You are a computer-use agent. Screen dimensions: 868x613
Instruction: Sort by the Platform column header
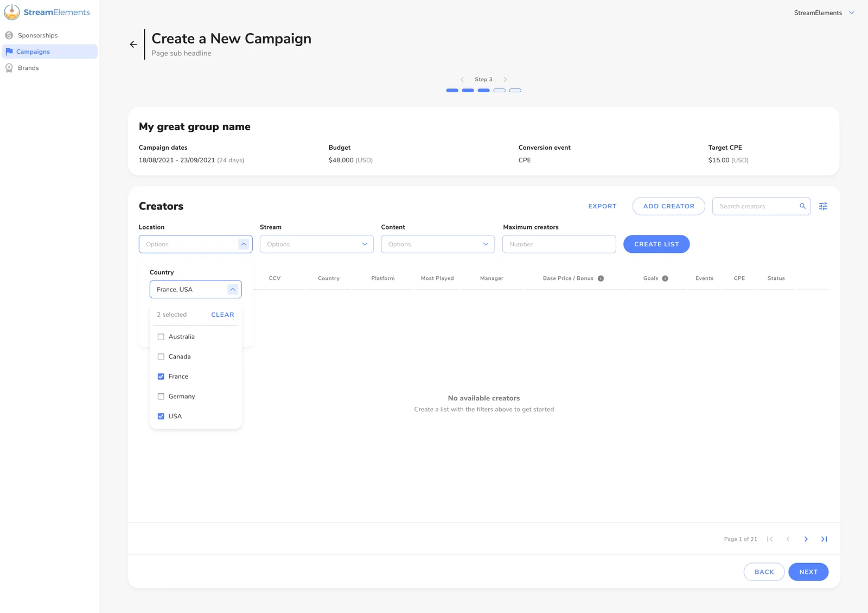[383, 278]
